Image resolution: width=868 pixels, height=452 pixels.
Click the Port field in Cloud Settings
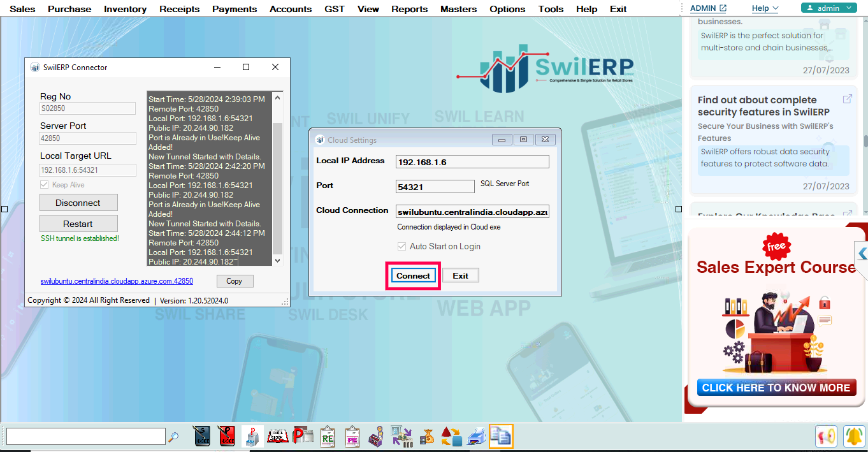(435, 187)
